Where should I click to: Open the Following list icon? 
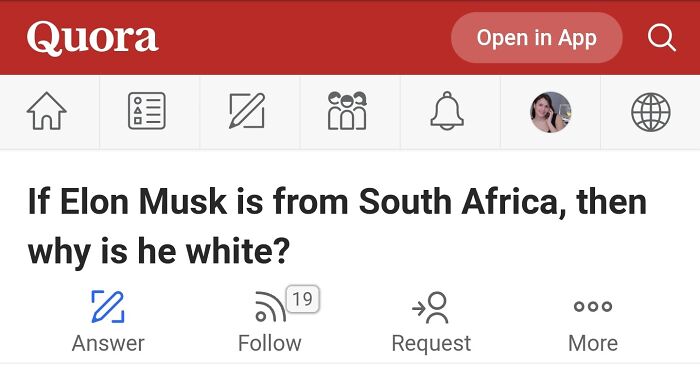(147, 111)
